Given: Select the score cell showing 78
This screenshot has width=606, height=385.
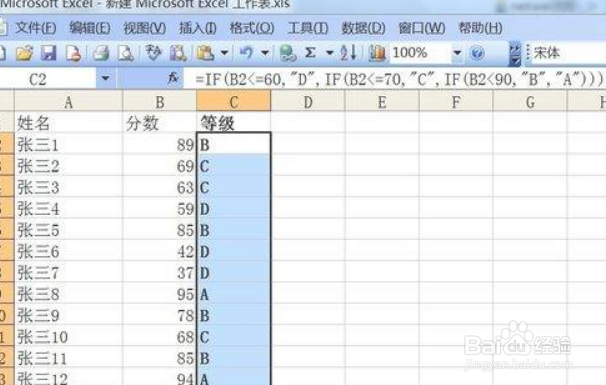Looking at the screenshot, I should coord(160,315).
